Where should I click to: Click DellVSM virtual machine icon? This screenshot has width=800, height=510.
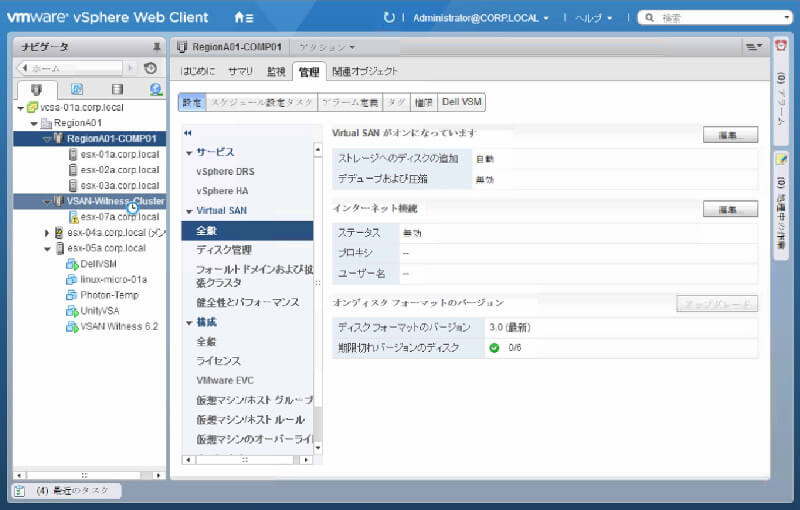coord(72,264)
